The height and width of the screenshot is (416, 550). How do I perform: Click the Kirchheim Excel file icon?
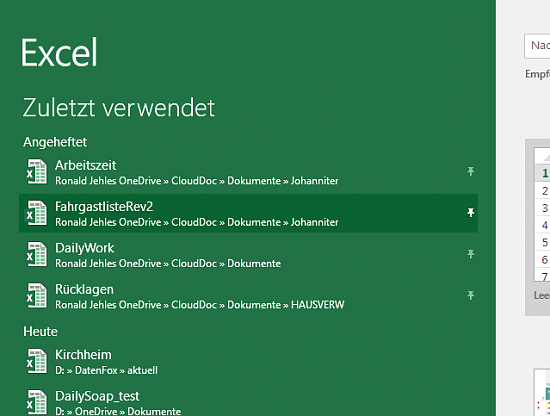pos(37,361)
